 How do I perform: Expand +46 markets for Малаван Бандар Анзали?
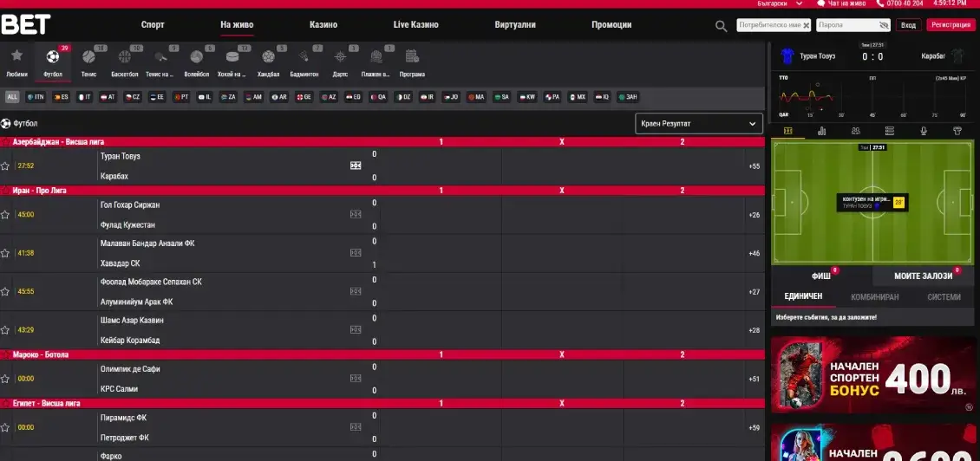click(x=754, y=253)
